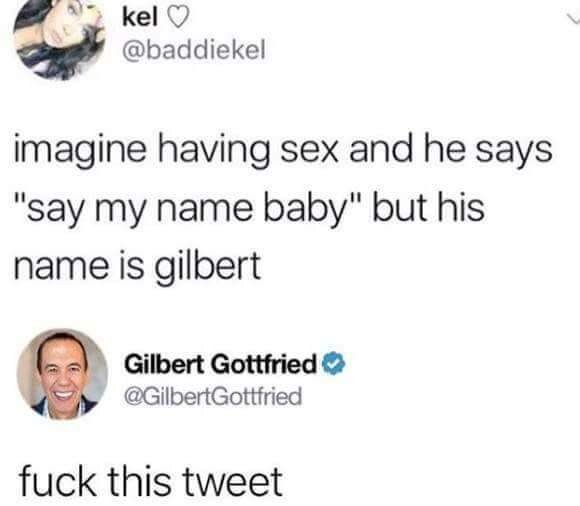Click Gilbert Gottfried's blue verified badge

pos(334,363)
